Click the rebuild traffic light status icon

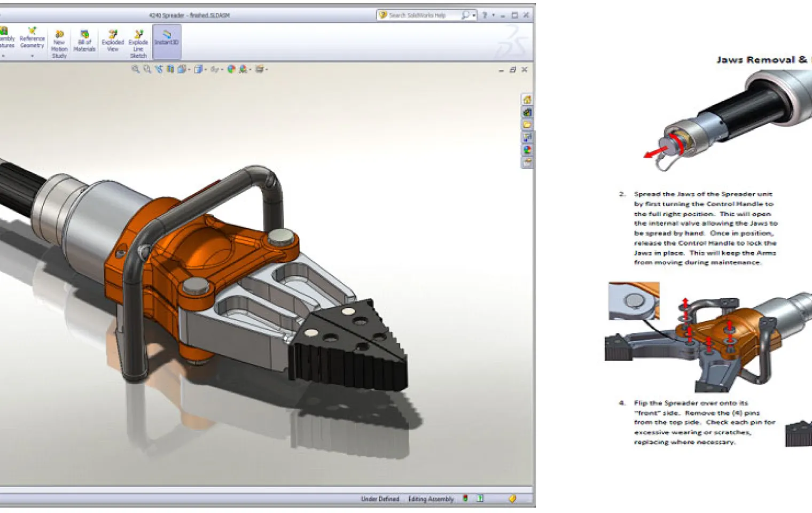[465, 499]
